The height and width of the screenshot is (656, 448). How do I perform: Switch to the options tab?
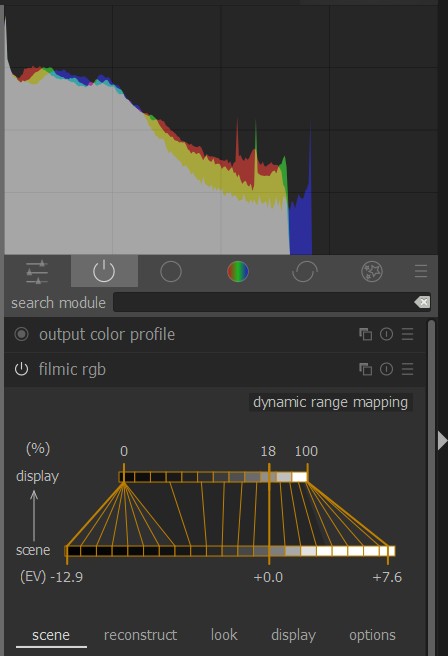pyautogui.click(x=372, y=635)
